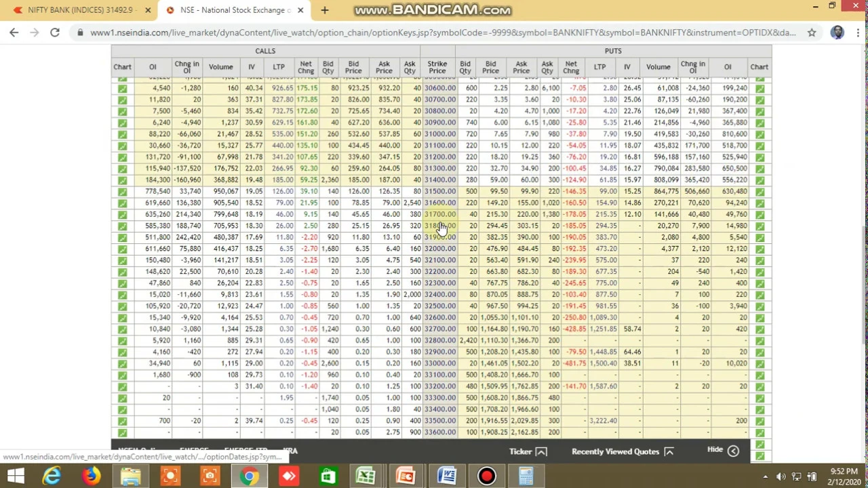Open strike price 33300.00 link
The image size is (868, 488).
click(x=439, y=398)
